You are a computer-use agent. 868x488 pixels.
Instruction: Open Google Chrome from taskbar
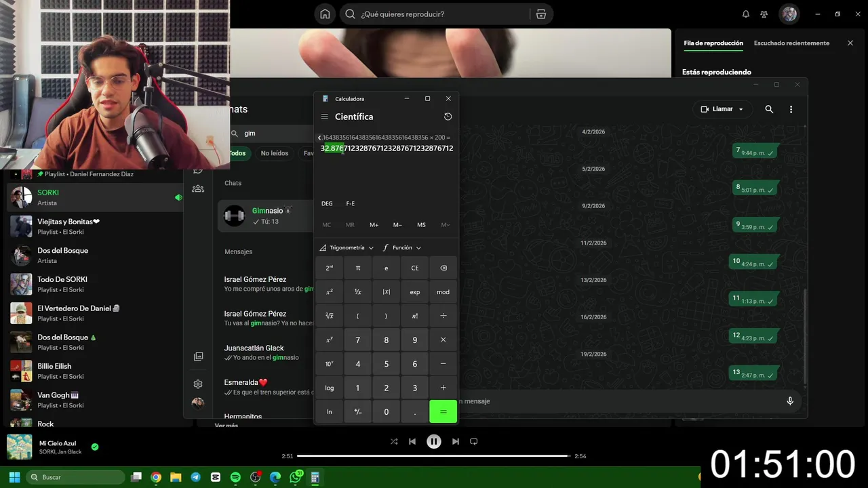click(156, 477)
